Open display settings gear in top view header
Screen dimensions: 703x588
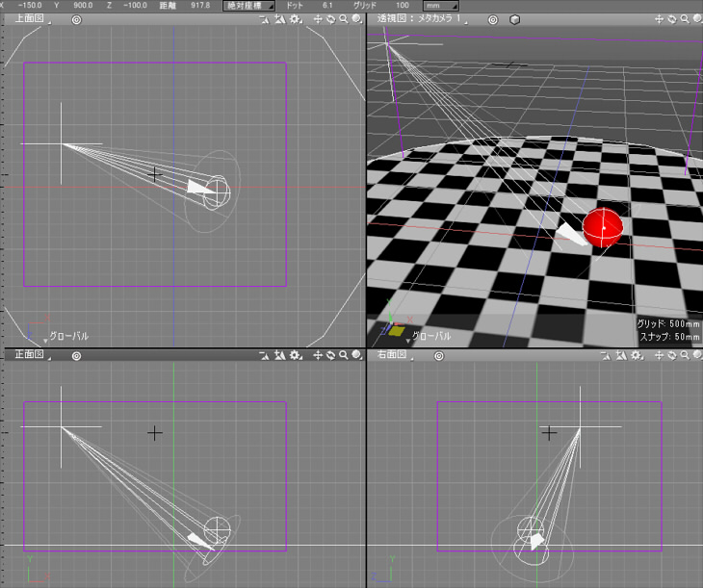[296, 19]
